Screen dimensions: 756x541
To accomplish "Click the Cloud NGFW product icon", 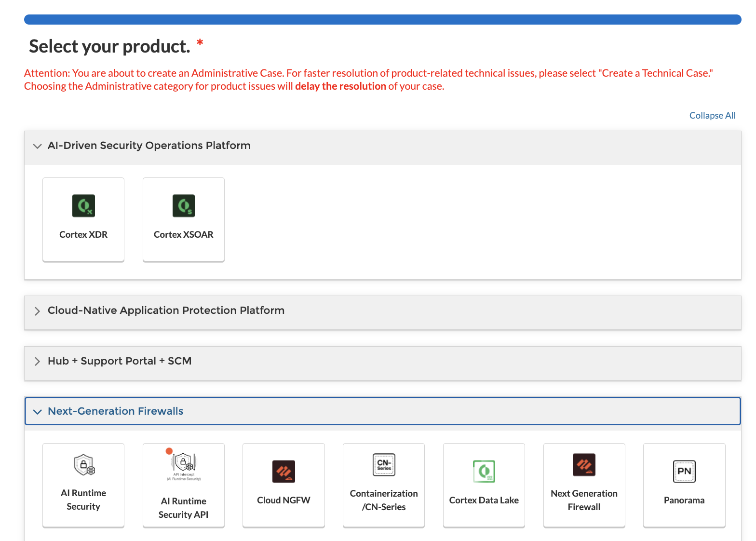I will click(283, 472).
